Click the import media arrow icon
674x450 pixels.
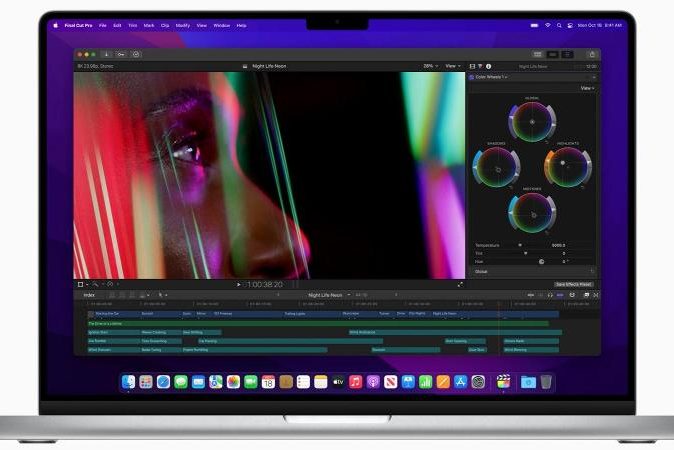click(106, 54)
